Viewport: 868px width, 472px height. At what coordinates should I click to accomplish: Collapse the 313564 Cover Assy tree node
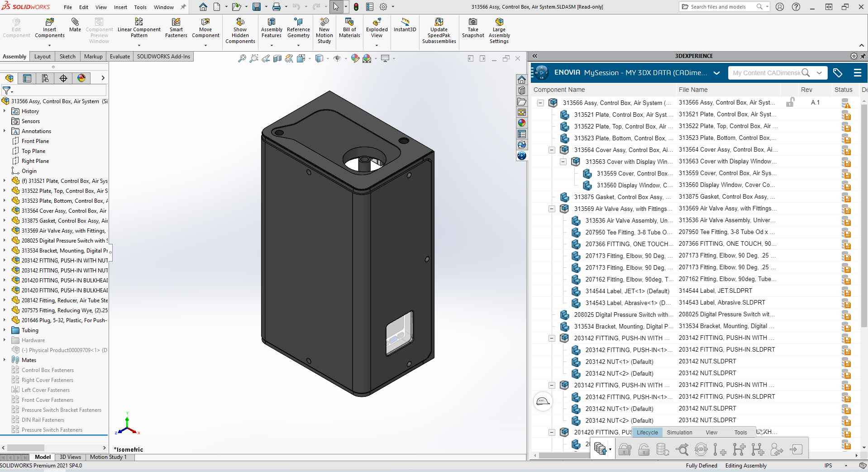click(552, 150)
